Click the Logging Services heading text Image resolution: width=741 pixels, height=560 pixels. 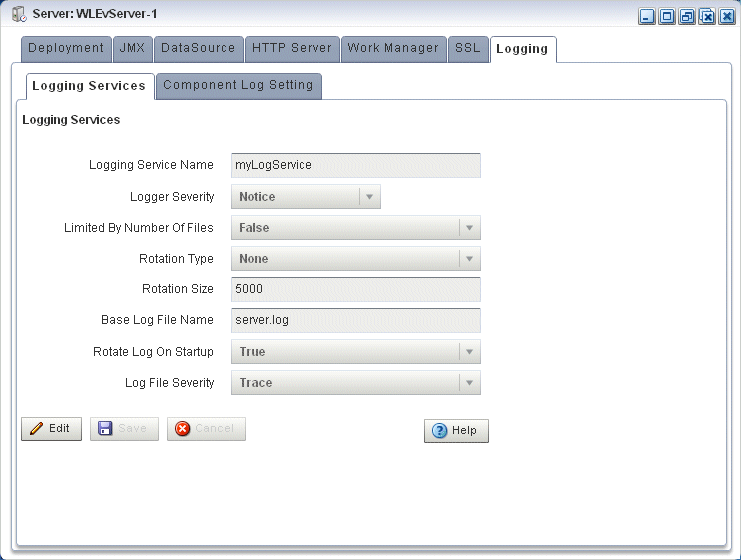pos(71,120)
